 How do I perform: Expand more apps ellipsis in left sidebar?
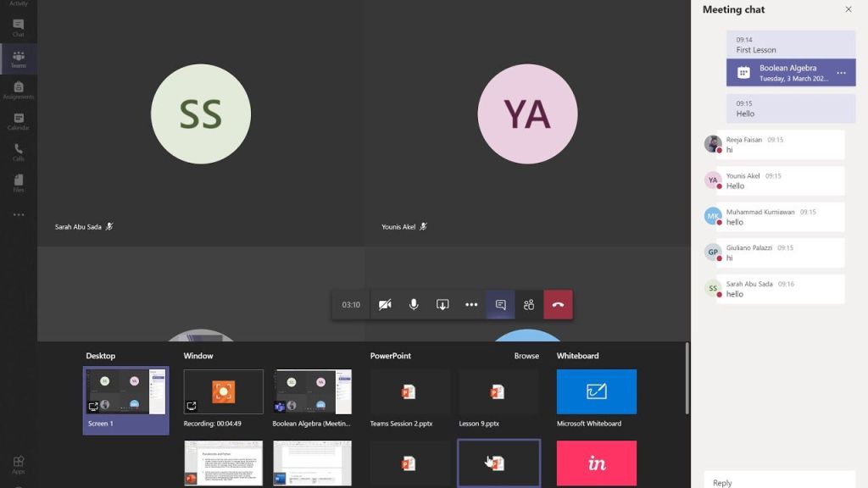click(18, 214)
